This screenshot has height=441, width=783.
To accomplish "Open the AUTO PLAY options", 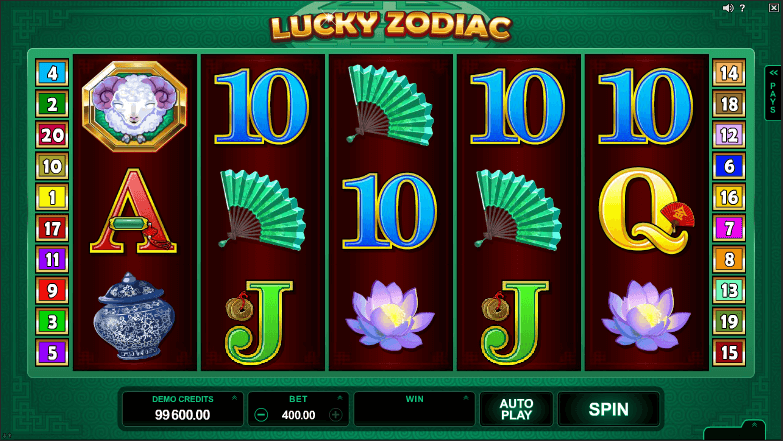I will tap(516, 410).
